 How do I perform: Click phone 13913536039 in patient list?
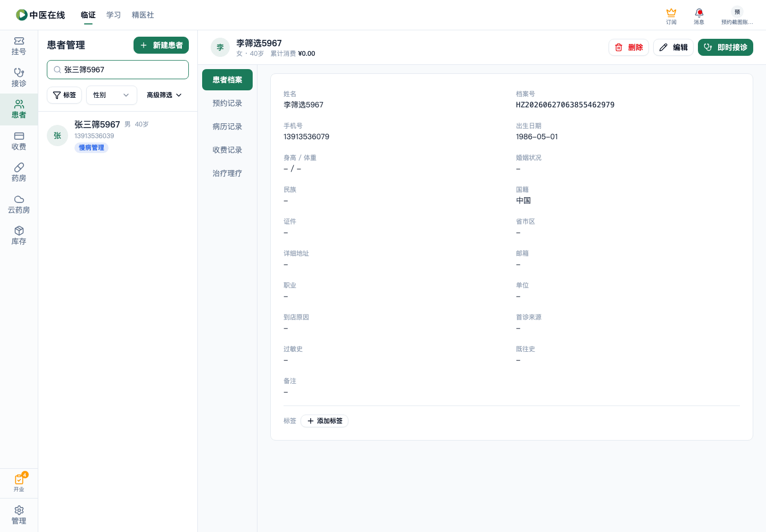[x=94, y=136]
